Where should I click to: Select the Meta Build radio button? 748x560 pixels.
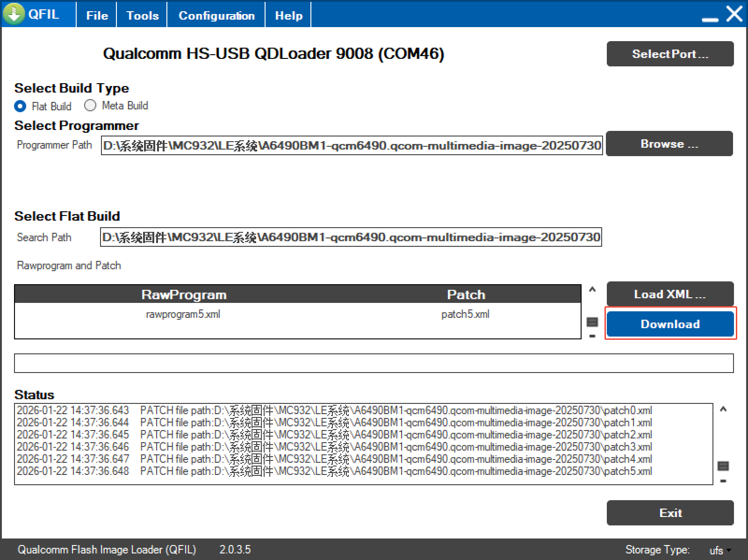coord(90,106)
